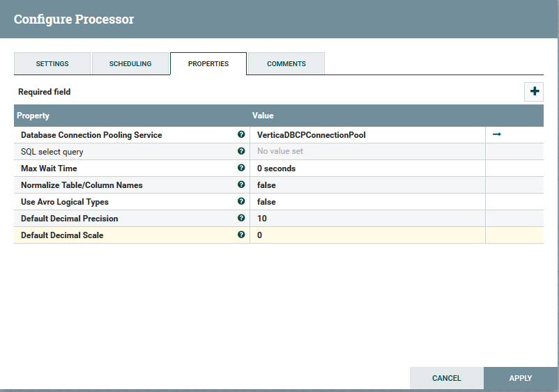
Task: Click help icon beside Max Wait Time
Action: point(241,168)
